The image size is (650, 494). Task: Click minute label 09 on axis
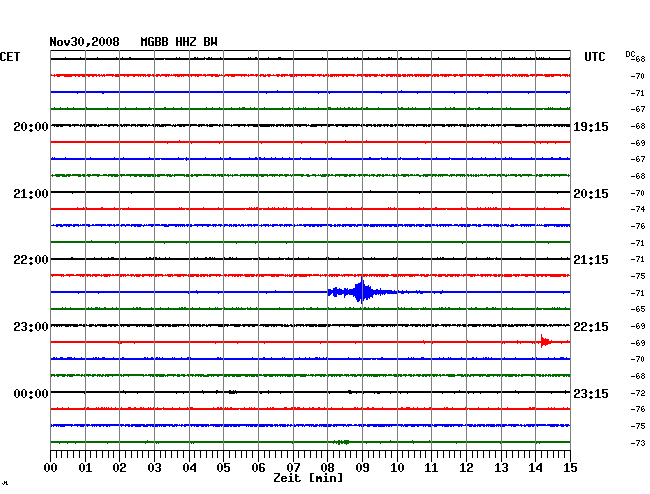click(362, 467)
